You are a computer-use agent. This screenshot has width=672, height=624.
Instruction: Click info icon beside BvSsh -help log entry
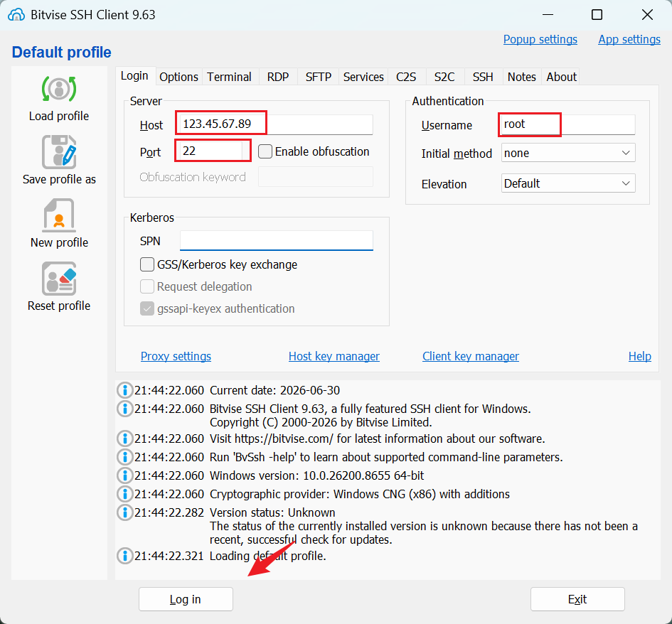click(x=124, y=457)
